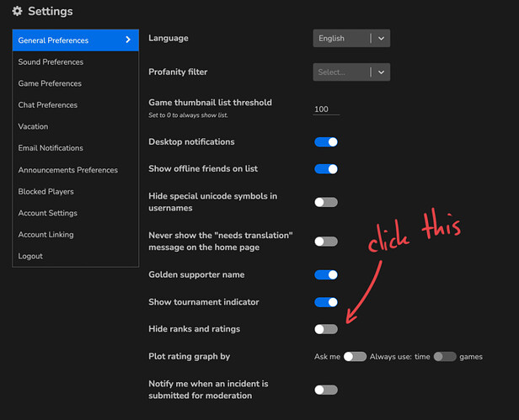Switch rating graph between time and games
519x420 pixels.
[x=445, y=357]
